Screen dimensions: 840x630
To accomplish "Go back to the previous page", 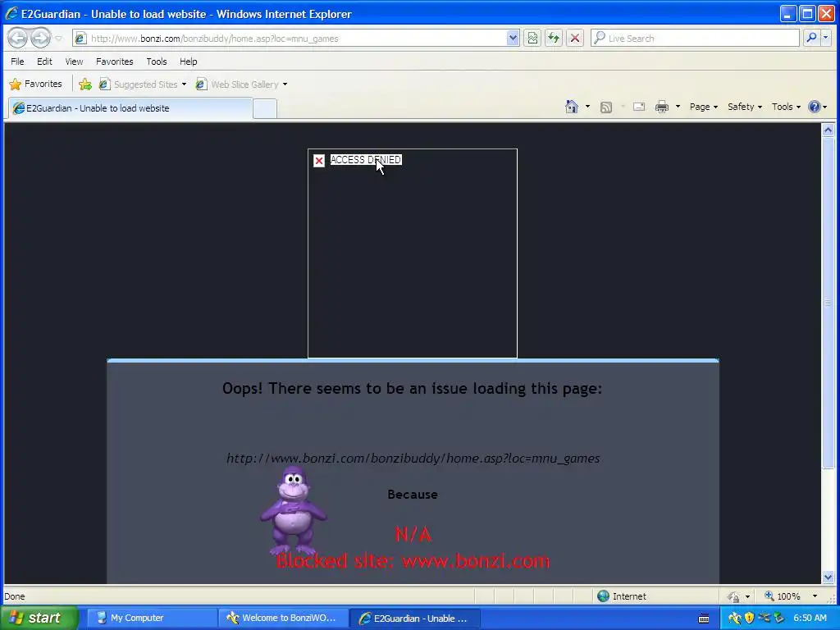I will pyautogui.click(x=18, y=38).
